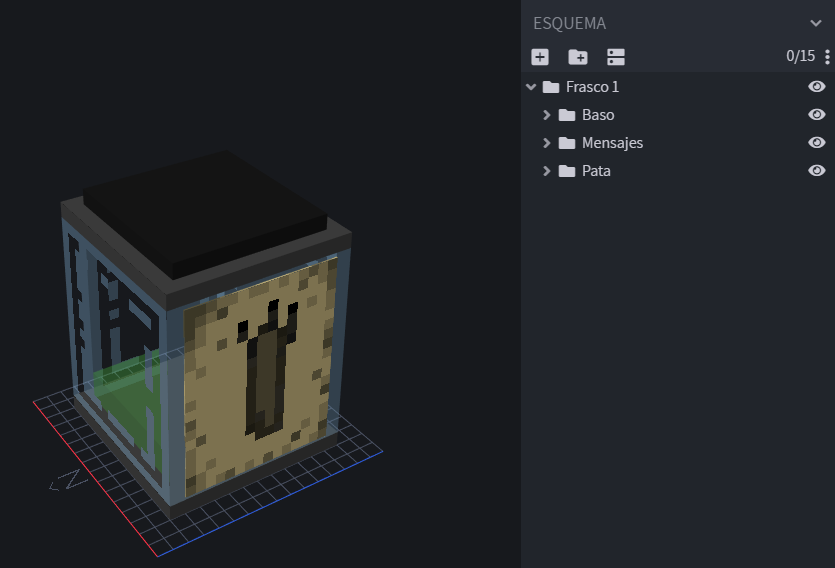Open the outliner three-dot menu
Screen dimensions: 835x568
click(x=827, y=56)
